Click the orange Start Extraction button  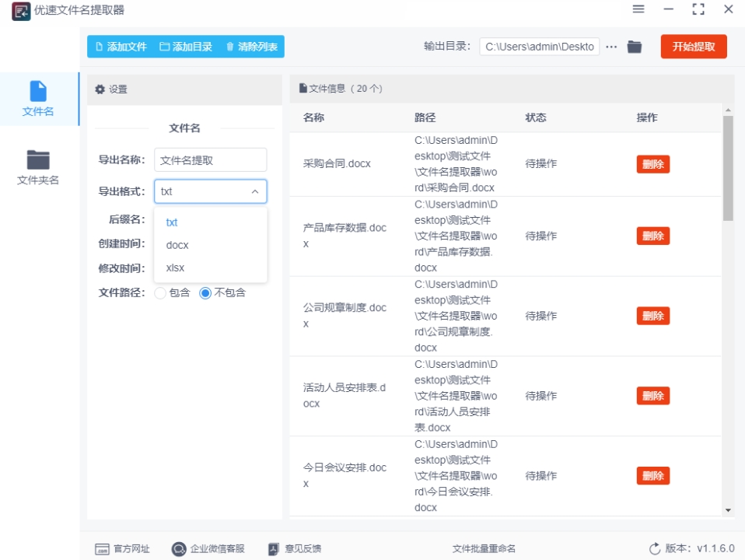(x=694, y=47)
